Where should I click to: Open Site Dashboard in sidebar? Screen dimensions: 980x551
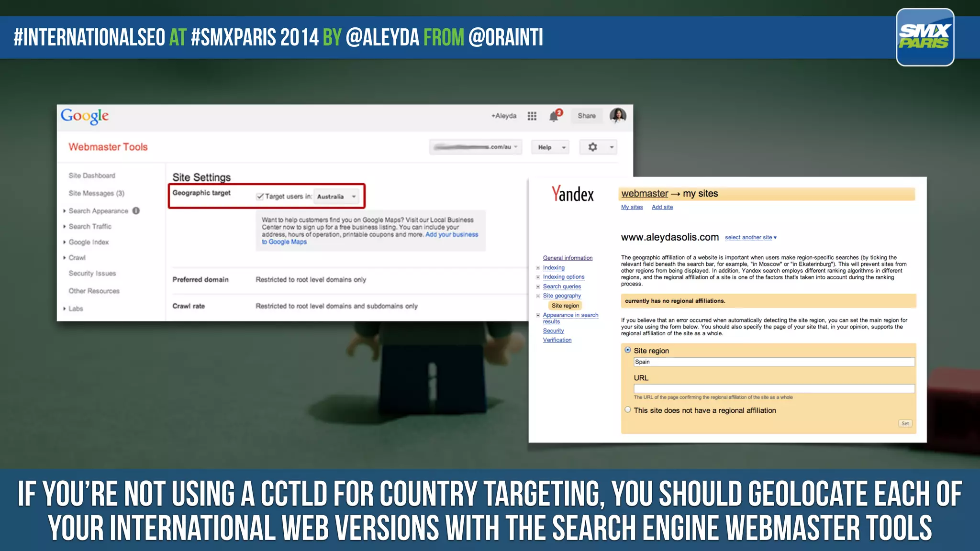pyautogui.click(x=92, y=176)
